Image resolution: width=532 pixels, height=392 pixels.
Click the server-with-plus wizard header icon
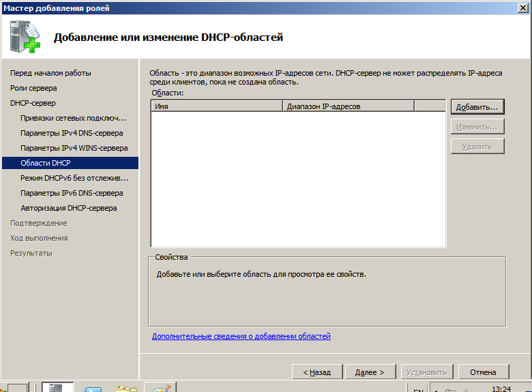click(x=25, y=37)
